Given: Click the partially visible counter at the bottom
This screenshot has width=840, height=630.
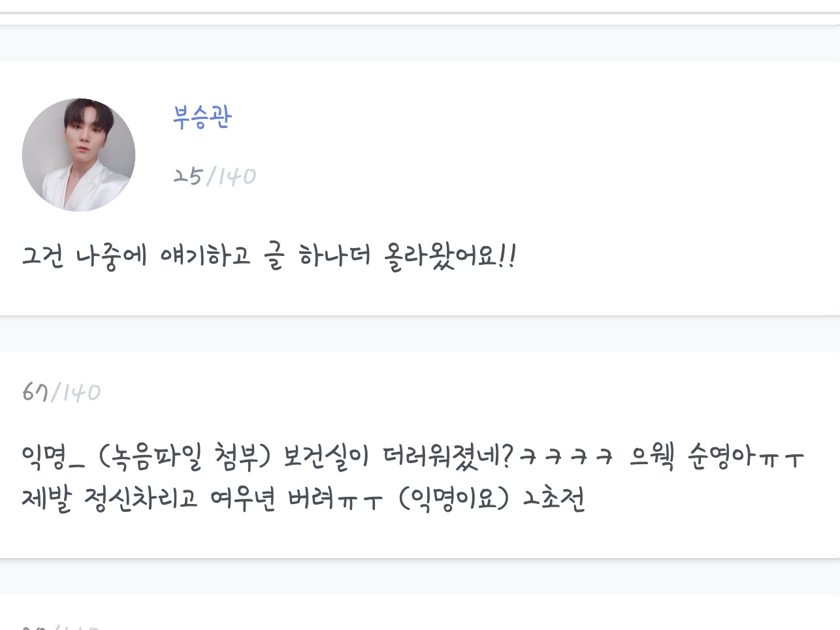Looking at the screenshot, I should point(60,627).
